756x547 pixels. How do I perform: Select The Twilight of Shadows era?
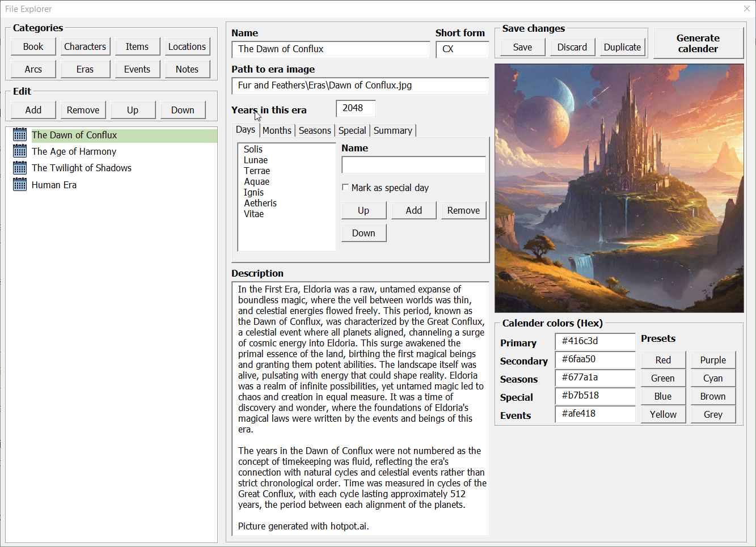pos(82,168)
